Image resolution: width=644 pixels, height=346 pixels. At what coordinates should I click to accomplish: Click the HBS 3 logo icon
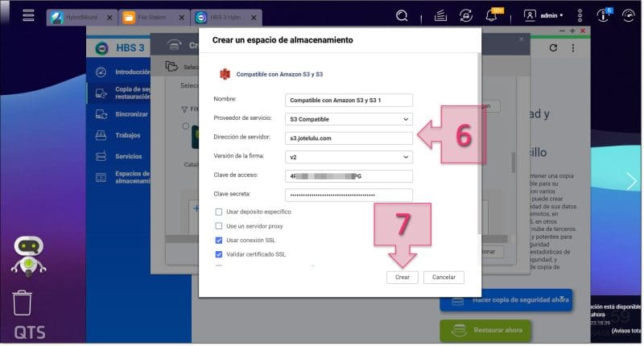point(102,48)
